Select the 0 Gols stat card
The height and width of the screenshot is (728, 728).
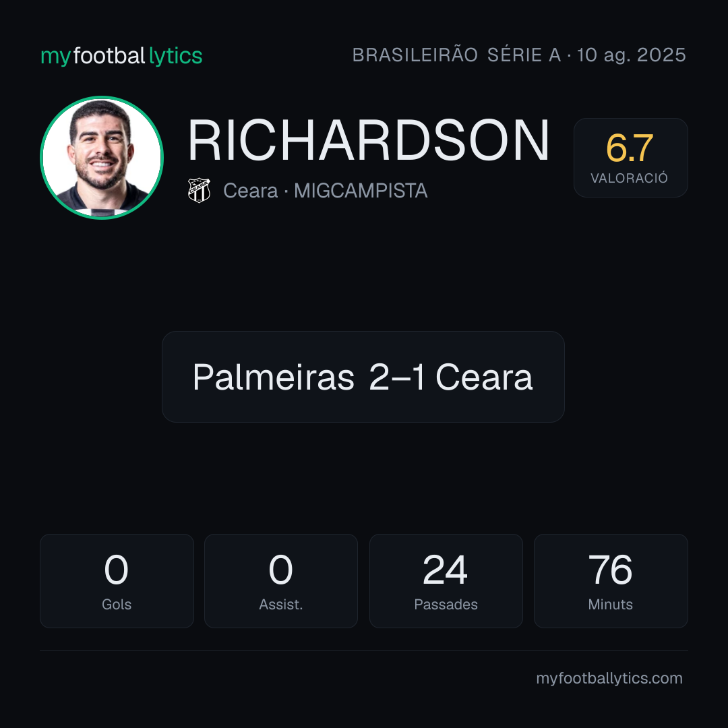coord(117,581)
